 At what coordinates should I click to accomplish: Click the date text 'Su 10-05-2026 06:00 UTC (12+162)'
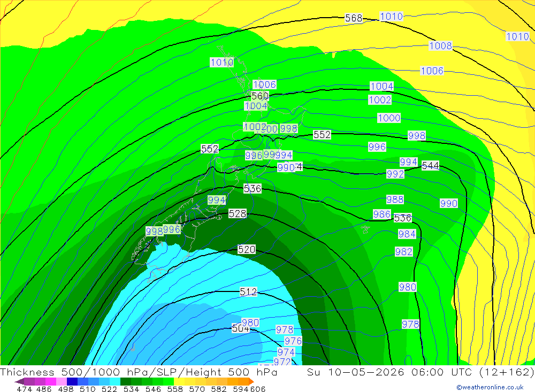(x=421, y=372)
